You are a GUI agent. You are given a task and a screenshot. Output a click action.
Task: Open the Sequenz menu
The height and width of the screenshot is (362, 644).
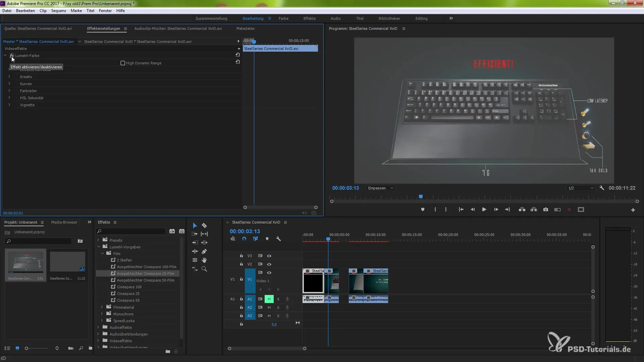59,11
